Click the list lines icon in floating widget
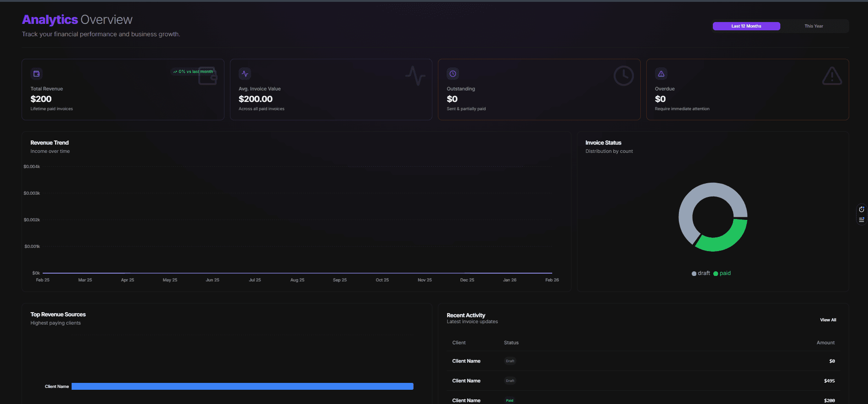868x404 pixels. (x=862, y=220)
